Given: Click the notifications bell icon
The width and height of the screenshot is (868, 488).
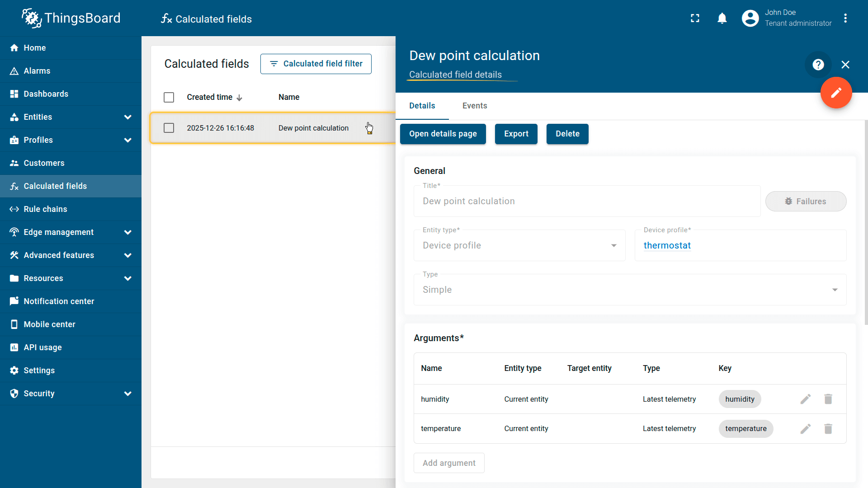Looking at the screenshot, I should tap(722, 18).
